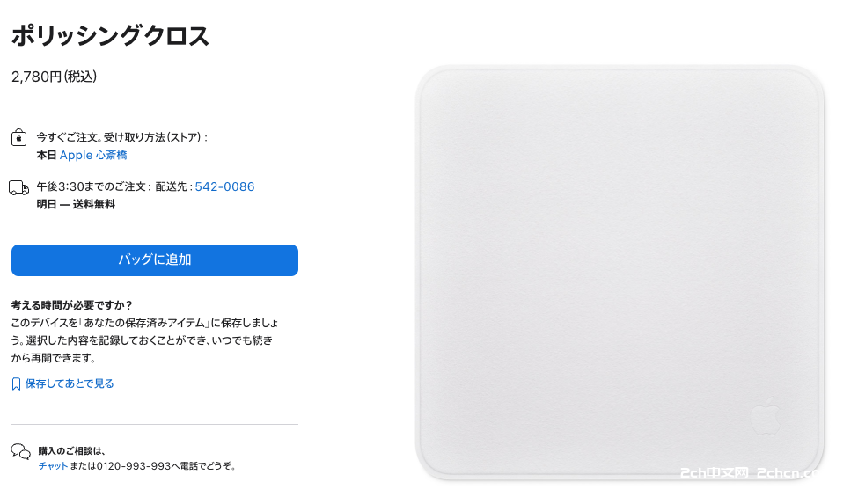The height and width of the screenshot is (504, 858).
Task: Click the chat bubbles icon
Action: pyautogui.click(x=21, y=451)
